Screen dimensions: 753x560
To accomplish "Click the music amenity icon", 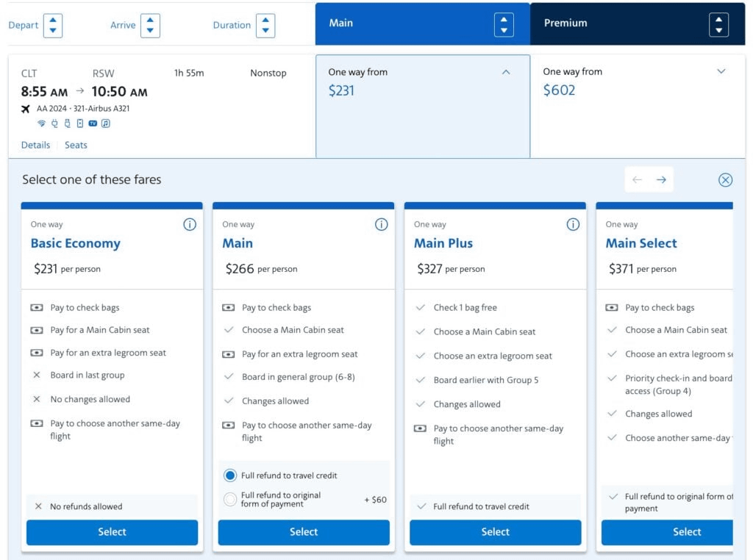I will pyautogui.click(x=106, y=123).
